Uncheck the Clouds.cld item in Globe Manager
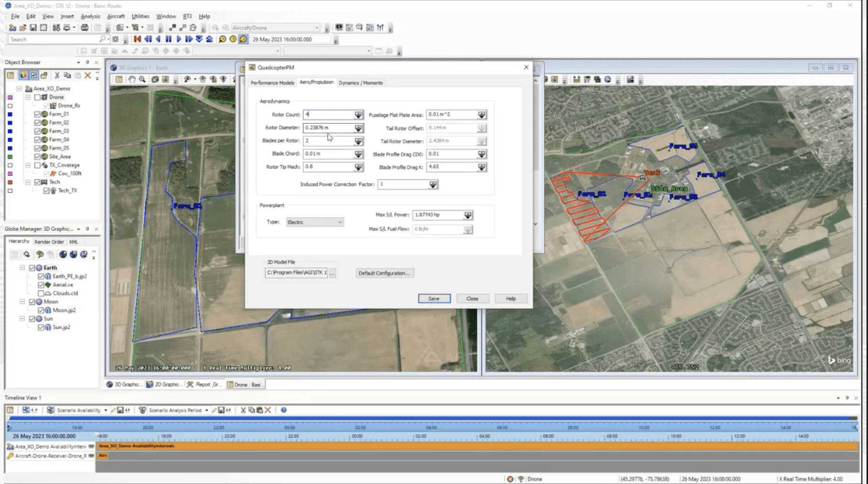This screenshot has height=484, width=868. [x=42, y=293]
